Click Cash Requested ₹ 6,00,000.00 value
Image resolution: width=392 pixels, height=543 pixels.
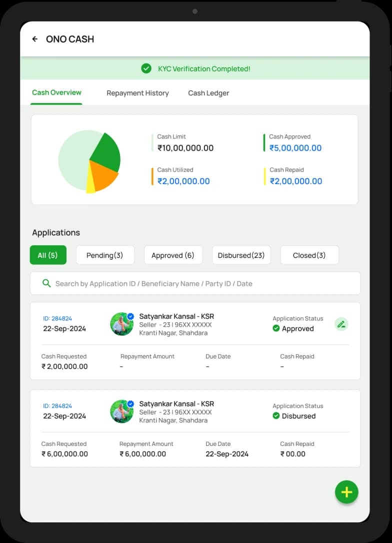pos(64,453)
